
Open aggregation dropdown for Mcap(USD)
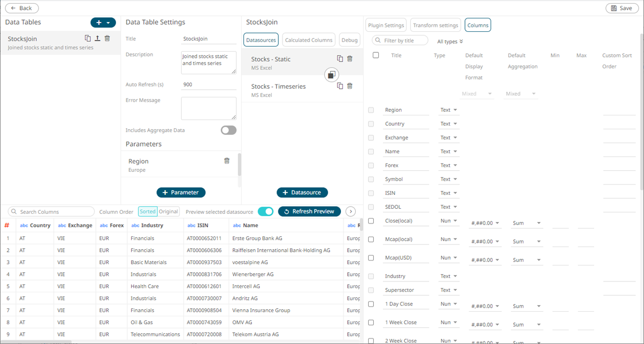pyautogui.click(x=527, y=260)
